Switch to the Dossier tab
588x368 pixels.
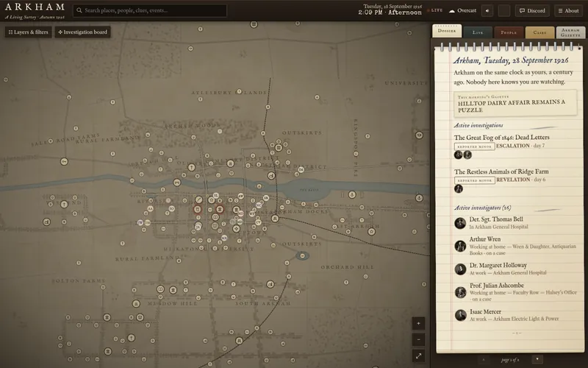(447, 31)
